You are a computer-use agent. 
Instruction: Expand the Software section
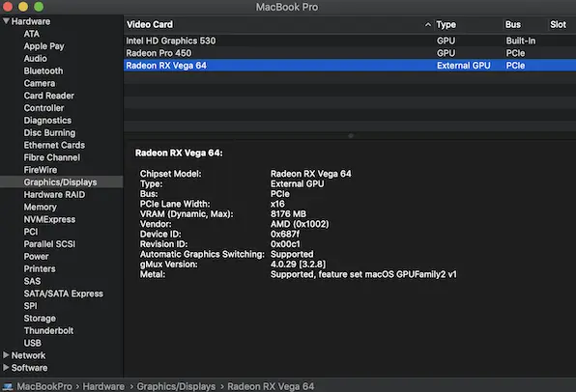click(x=6, y=368)
